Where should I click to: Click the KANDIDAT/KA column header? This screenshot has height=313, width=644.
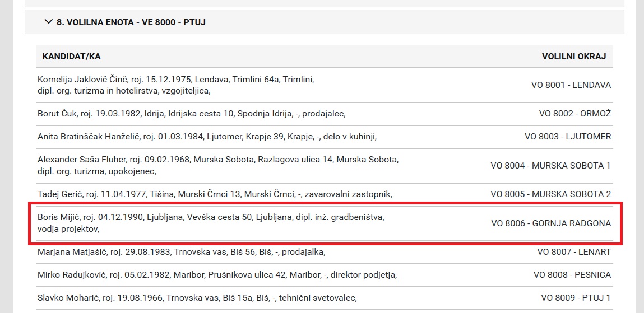pyautogui.click(x=72, y=57)
